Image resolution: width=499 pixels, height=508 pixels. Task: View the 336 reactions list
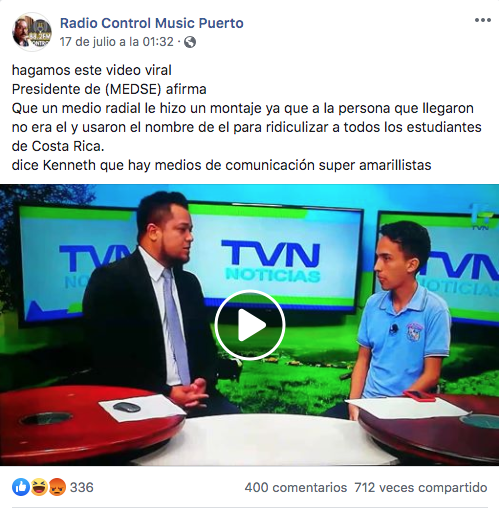click(82, 487)
